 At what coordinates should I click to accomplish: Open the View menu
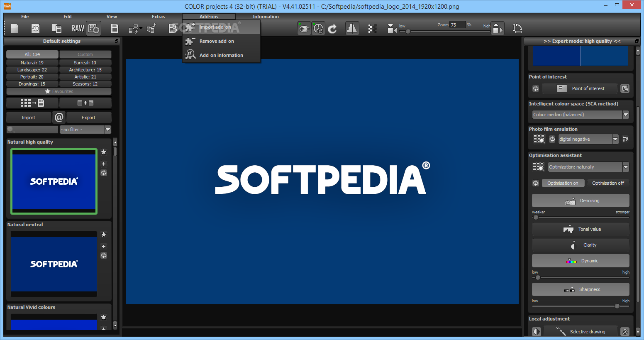click(x=112, y=17)
